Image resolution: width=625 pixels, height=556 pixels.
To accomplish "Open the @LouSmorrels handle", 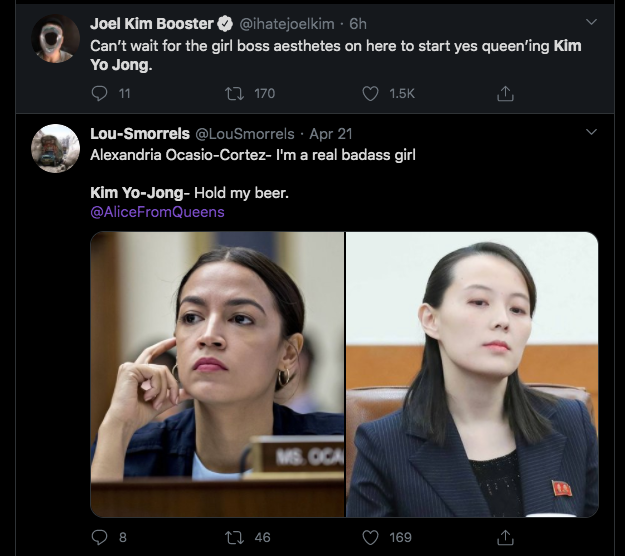I will (244, 133).
